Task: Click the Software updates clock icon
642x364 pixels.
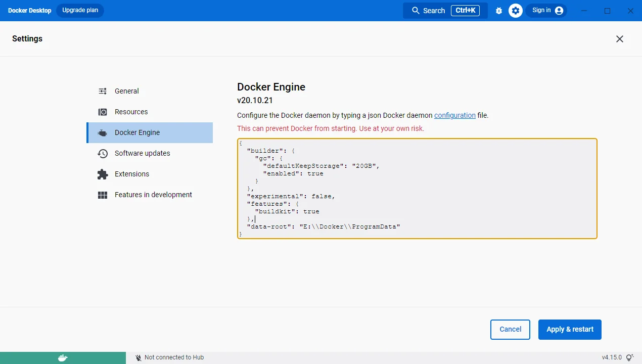Action: tap(103, 154)
